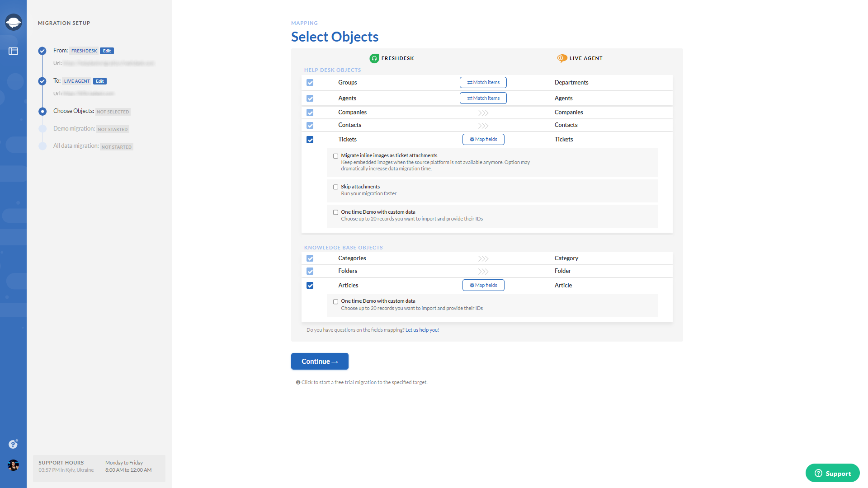This screenshot has width=868, height=488.
Task: Click the LIVE AGENT target tag
Action: click(77, 81)
